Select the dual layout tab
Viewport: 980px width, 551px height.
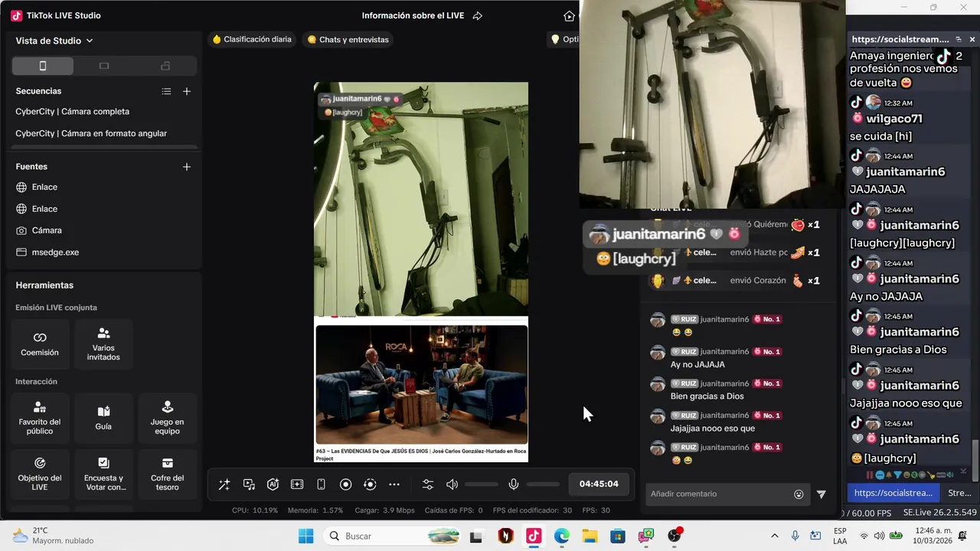(165, 66)
